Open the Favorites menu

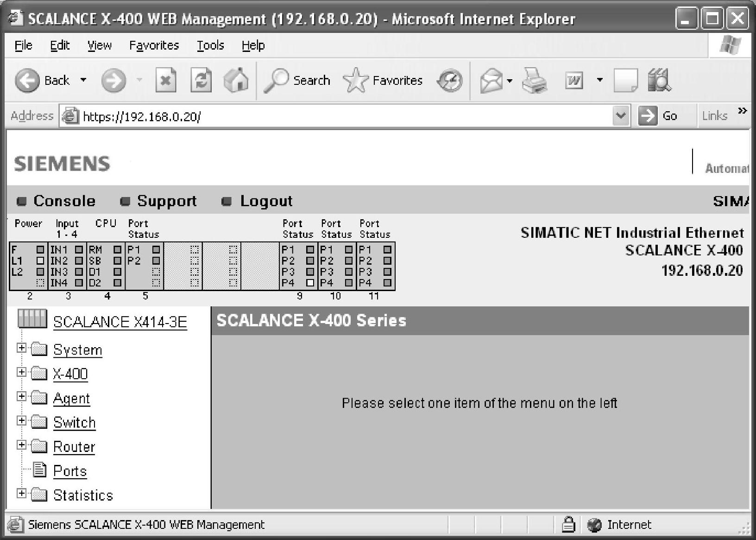tap(154, 45)
